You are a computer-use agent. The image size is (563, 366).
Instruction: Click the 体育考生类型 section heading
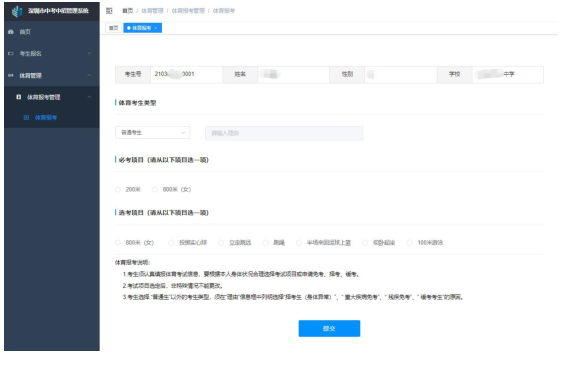(x=137, y=103)
